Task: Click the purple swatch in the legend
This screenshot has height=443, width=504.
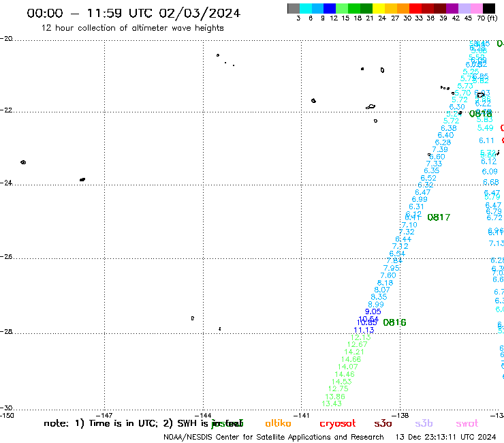Action: pyautogui.click(x=452, y=8)
